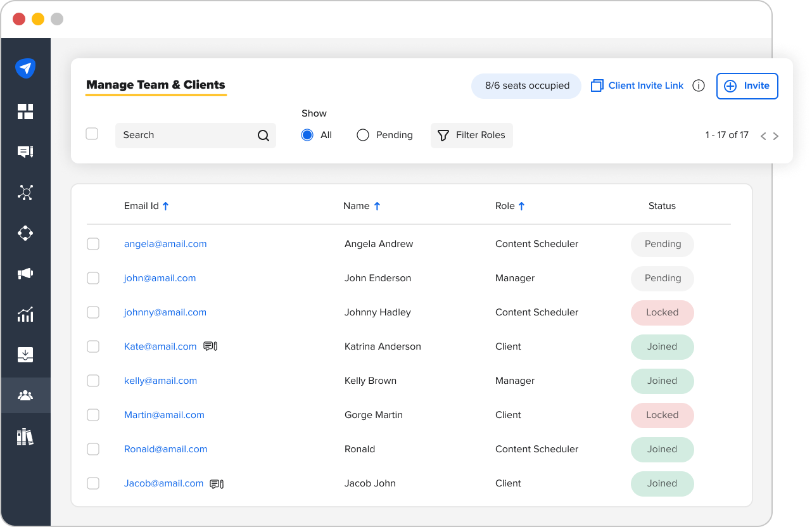Select the network connections sidebar icon
Viewport: 812px width, 527px height.
coord(25,193)
